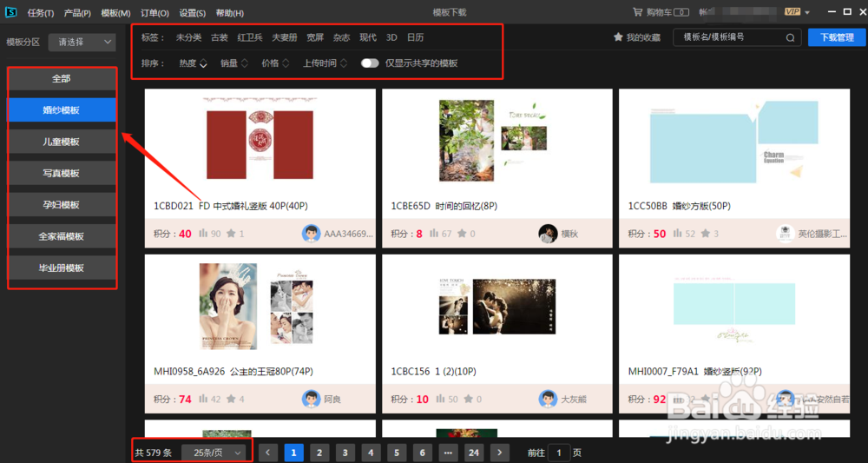Select the 儿童模板 category
The height and width of the screenshot is (463, 868).
click(x=62, y=142)
